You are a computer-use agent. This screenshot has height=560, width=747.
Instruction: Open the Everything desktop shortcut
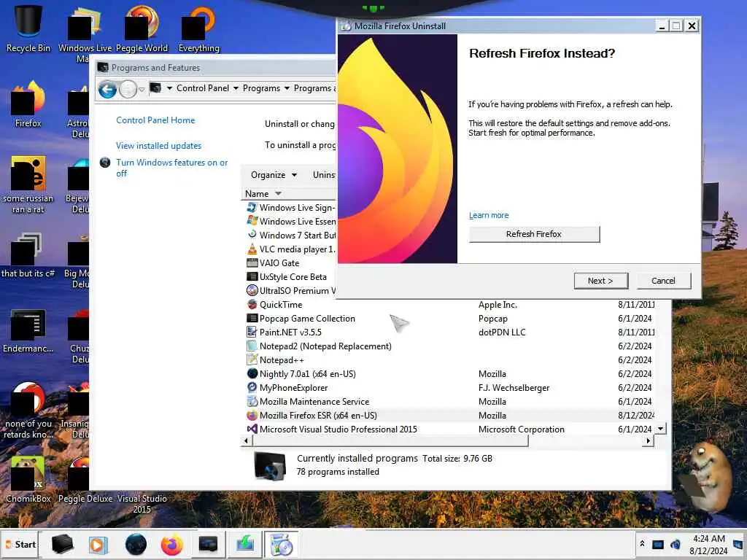[x=199, y=28]
